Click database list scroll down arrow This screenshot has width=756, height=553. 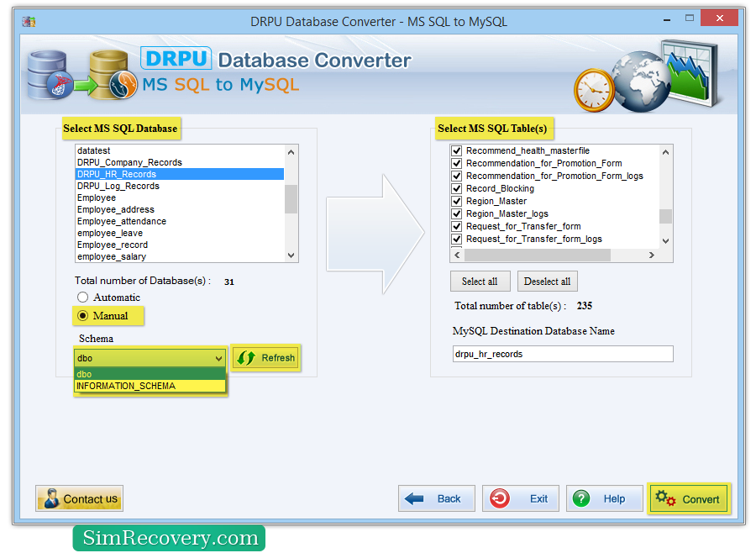(291, 255)
